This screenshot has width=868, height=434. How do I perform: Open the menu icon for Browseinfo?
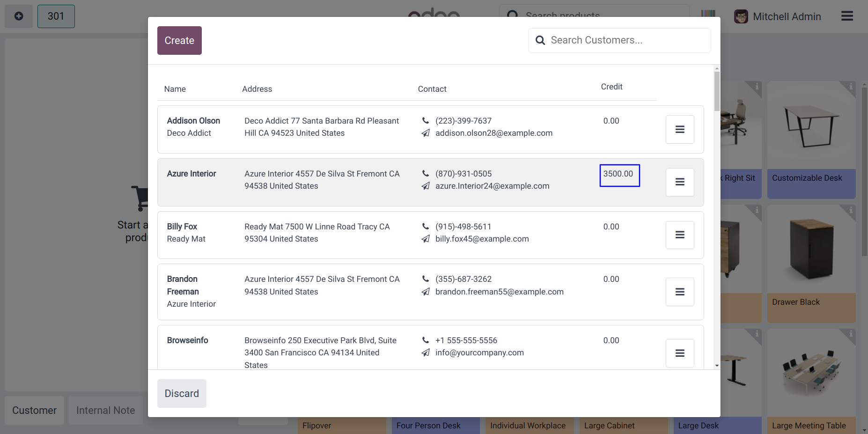pyautogui.click(x=680, y=353)
